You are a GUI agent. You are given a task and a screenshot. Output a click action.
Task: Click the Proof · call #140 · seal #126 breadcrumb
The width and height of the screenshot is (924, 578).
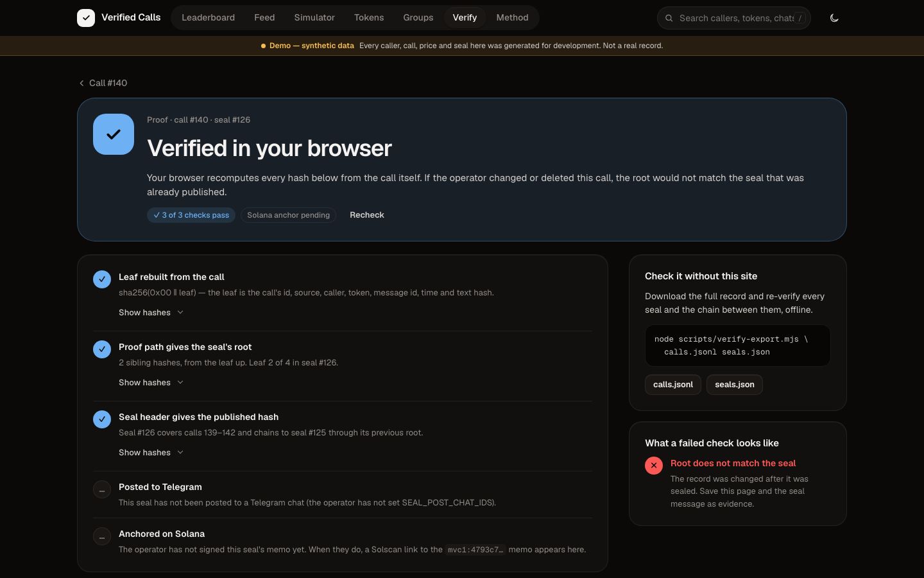[198, 120]
